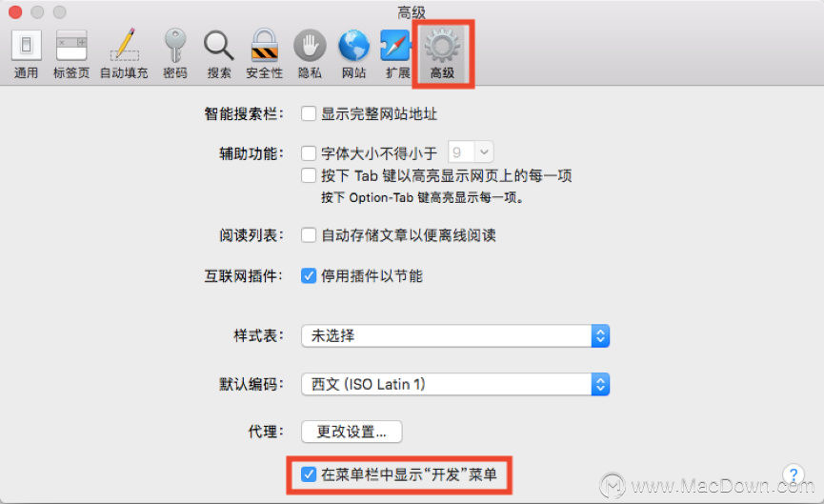Enable 显示完整网站地址 checkbox
The image size is (824, 504).
tap(309, 113)
